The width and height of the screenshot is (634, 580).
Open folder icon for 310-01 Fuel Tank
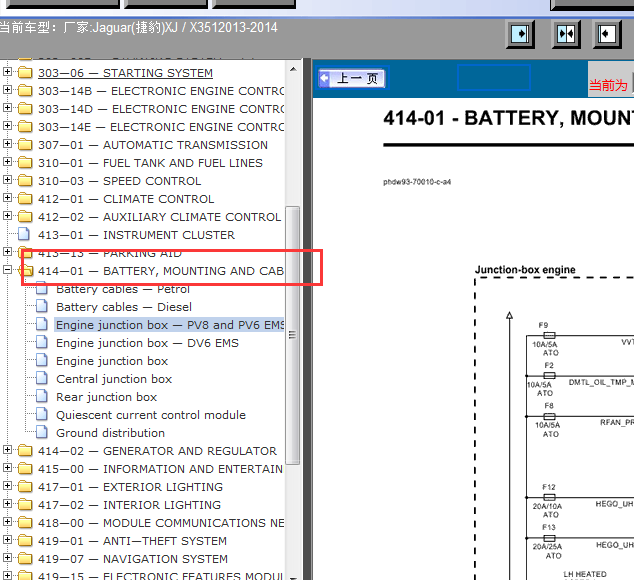[25, 163]
